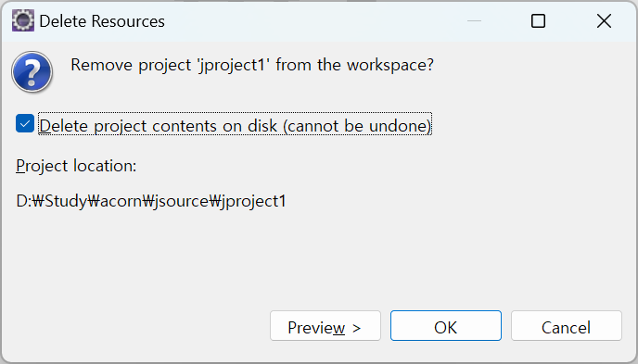Maximize the Delete Resources dialog
Screen dimensions: 638x364
click(538, 20)
